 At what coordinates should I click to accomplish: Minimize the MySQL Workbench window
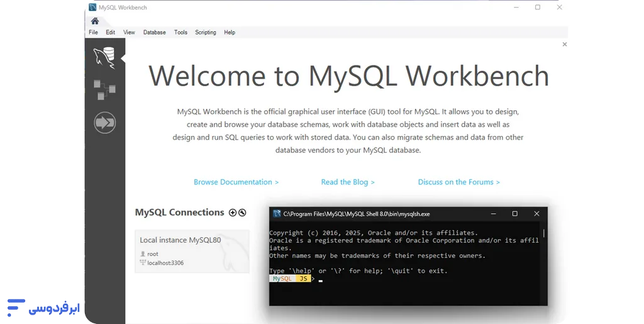516,8
